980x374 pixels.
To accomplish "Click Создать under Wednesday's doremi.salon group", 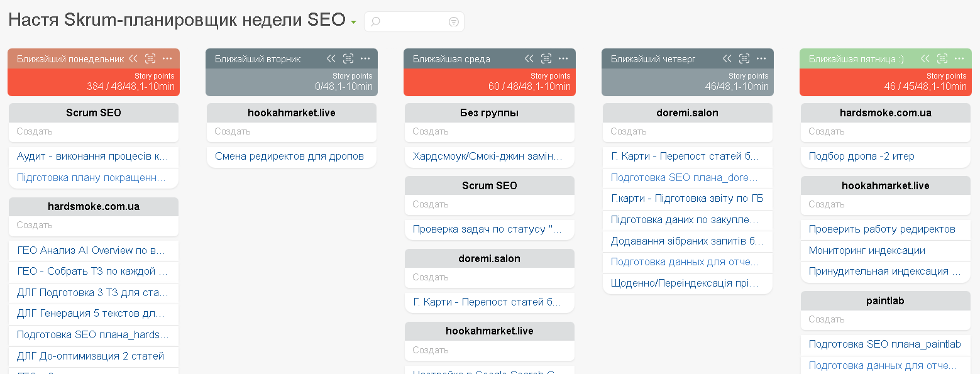I will [x=490, y=277].
